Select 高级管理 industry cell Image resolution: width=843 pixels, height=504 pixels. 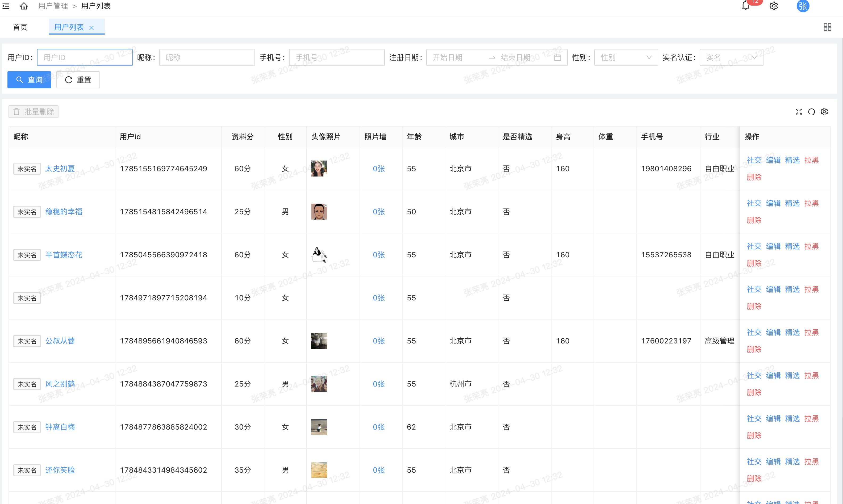click(x=720, y=341)
